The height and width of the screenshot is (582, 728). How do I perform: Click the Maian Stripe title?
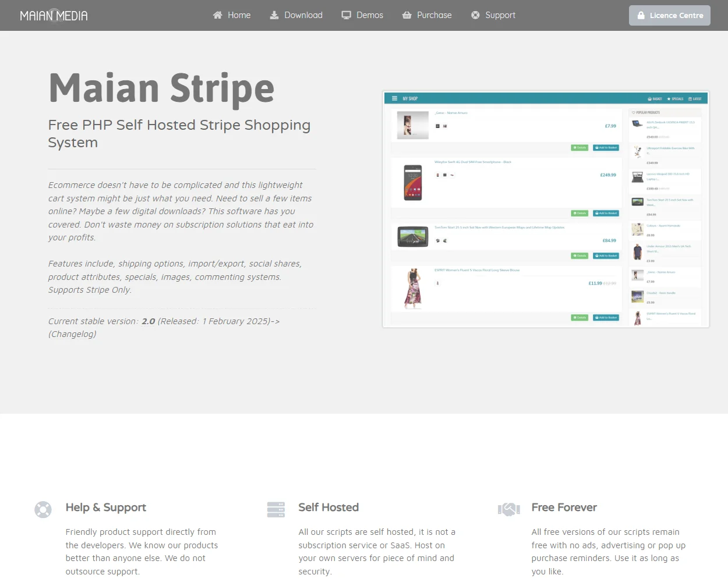pos(161,88)
